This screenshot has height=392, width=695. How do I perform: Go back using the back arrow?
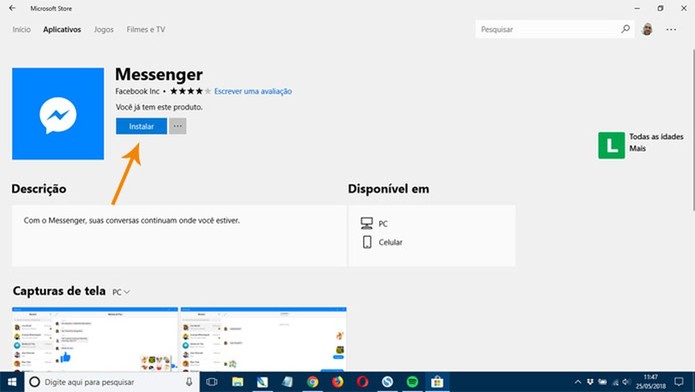(x=12, y=8)
